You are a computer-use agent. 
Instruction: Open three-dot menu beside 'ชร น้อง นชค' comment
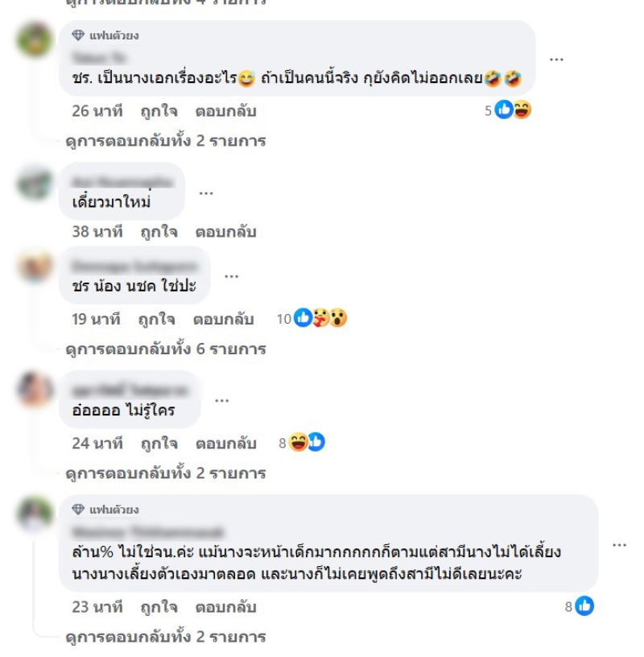point(231,276)
